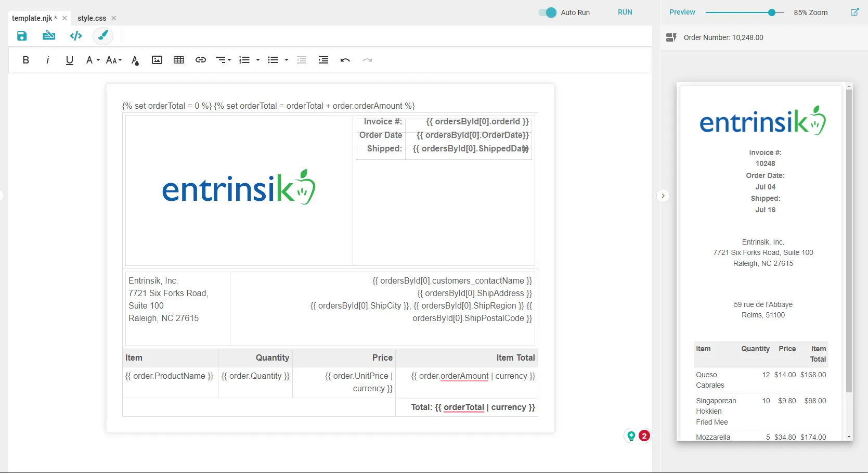Open preview in a new window icon
This screenshot has width=868, height=473.
click(x=854, y=12)
